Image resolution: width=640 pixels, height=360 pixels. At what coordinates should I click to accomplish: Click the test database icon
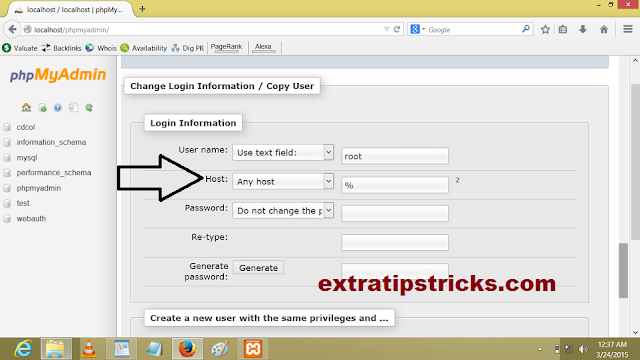click(x=7, y=203)
